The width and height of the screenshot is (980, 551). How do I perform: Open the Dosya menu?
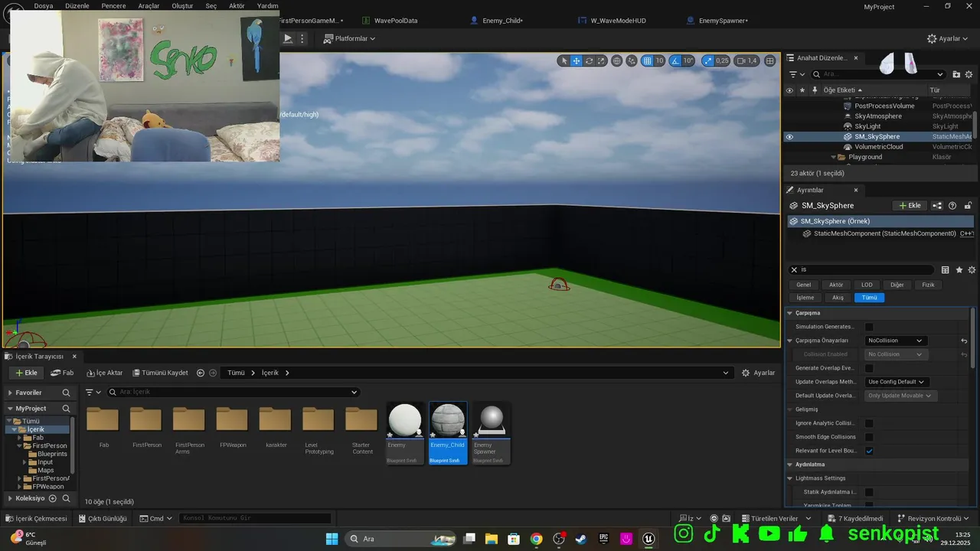click(x=44, y=5)
